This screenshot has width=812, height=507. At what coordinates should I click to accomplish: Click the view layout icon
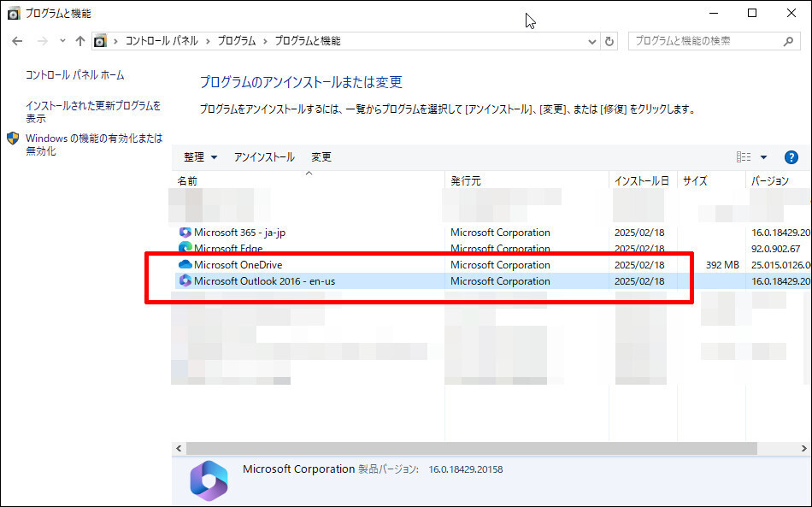pyautogui.click(x=743, y=157)
